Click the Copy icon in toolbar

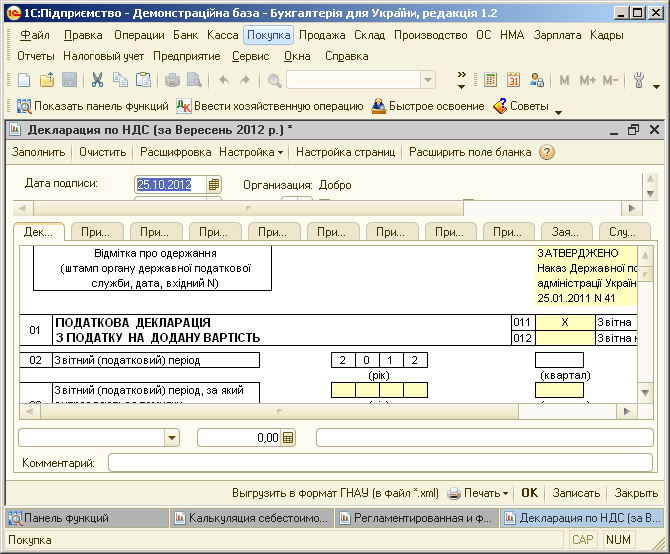click(120, 80)
